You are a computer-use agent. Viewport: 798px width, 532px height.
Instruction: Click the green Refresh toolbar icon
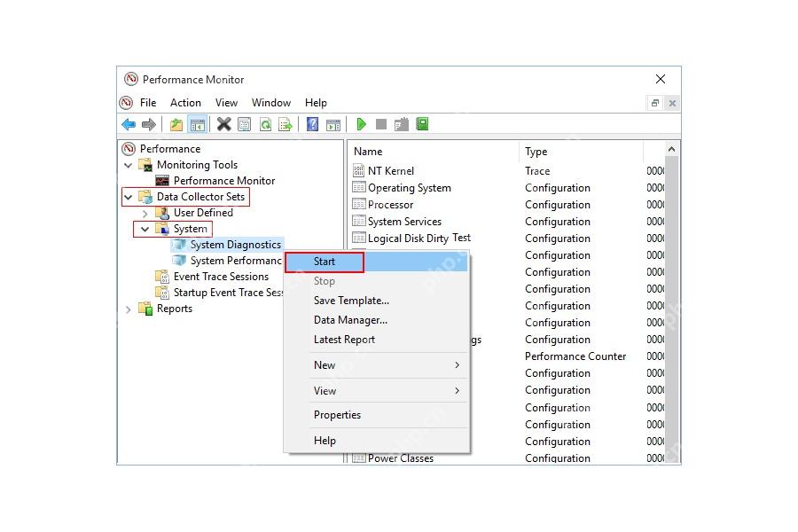[x=265, y=124]
